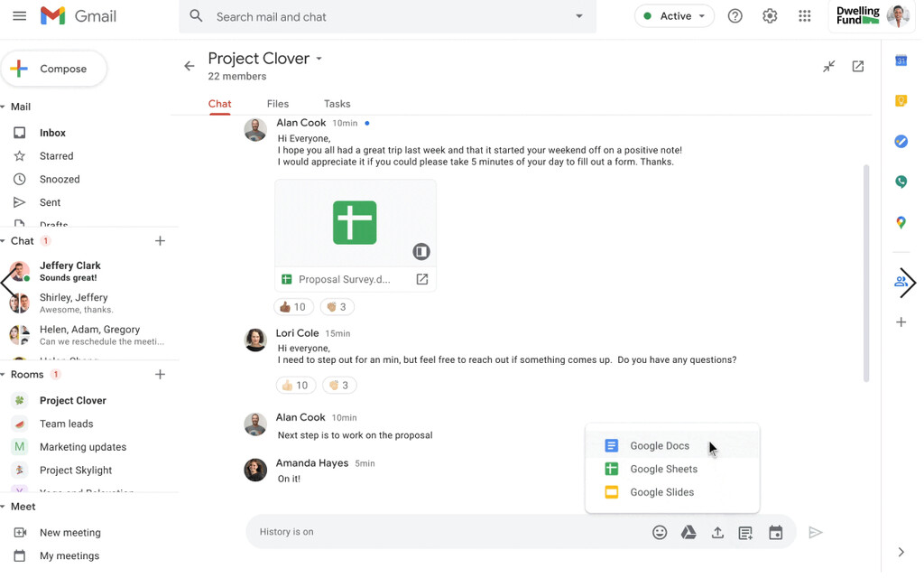Image resolution: width=924 pixels, height=578 pixels.
Task: Go back with the left arrow
Action: tap(189, 66)
